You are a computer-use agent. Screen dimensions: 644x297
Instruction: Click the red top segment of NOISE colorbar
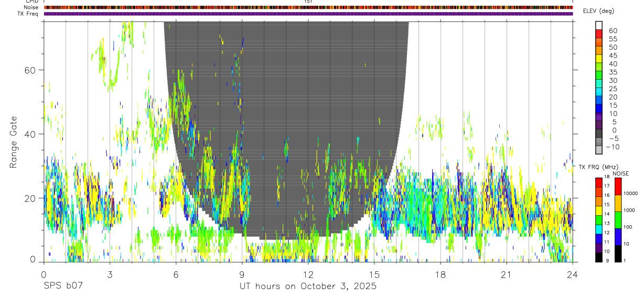(x=618, y=186)
